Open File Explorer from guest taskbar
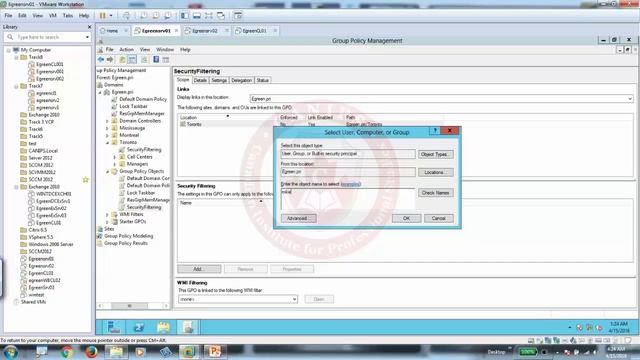The height and width of the screenshot is (360, 640). coord(163,327)
